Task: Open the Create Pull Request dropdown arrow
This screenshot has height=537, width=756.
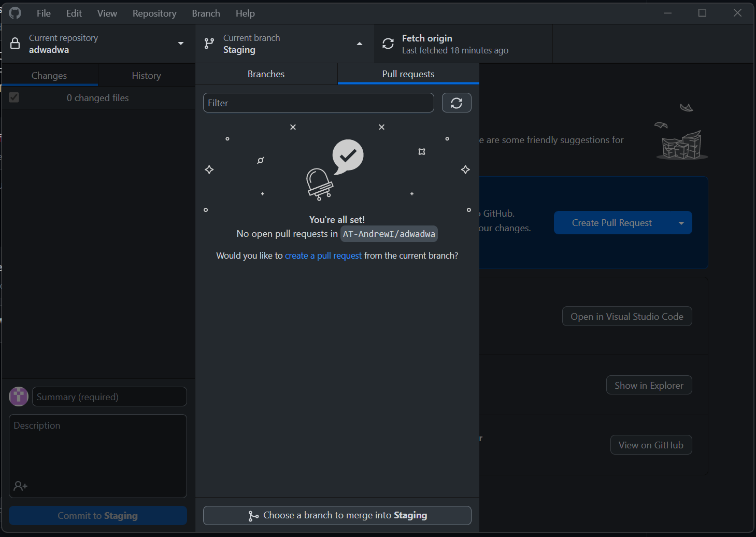Action: click(x=681, y=222)
